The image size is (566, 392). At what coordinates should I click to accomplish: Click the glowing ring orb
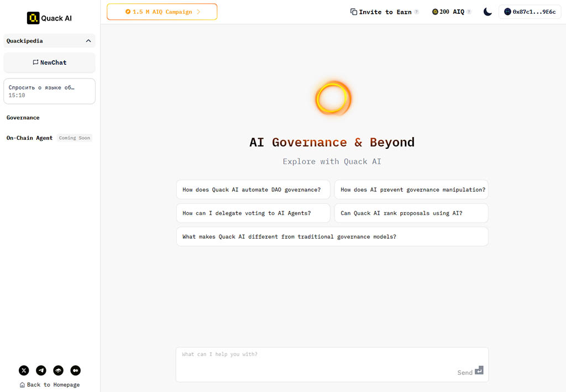click(x=332, y=98)
